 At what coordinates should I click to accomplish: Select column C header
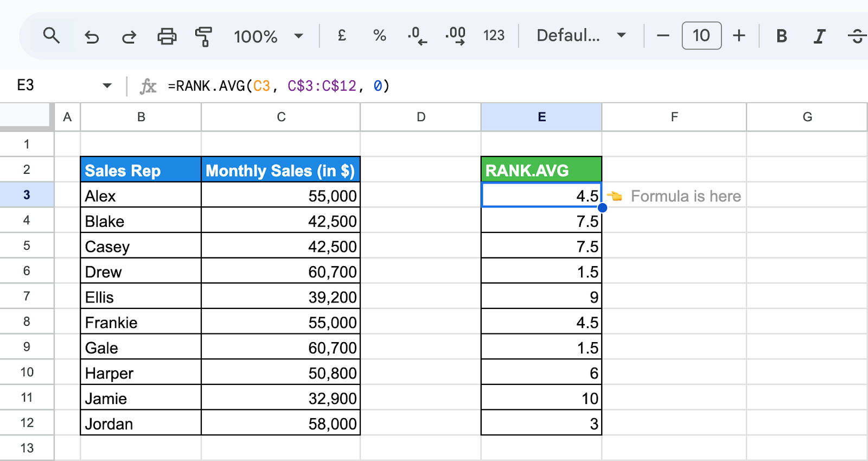point(281,117)
